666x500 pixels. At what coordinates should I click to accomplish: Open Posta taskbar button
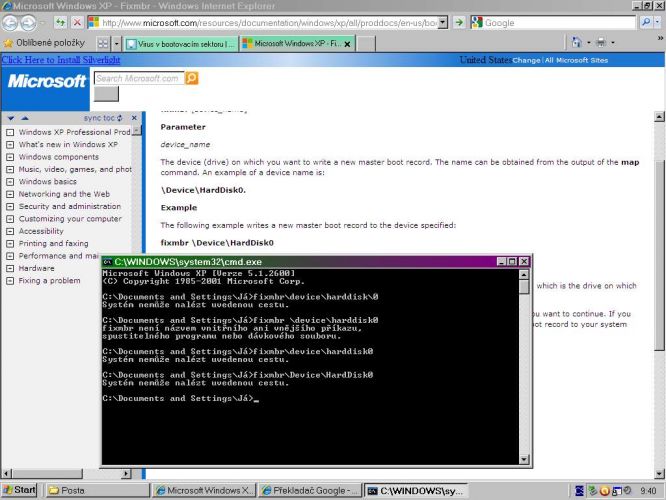click(x=97, y=490)
